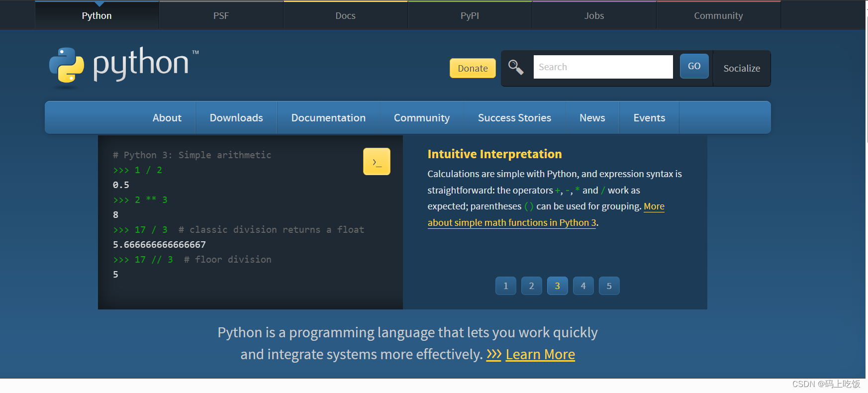Launch the interactive shell yellow button

point(377,162)
